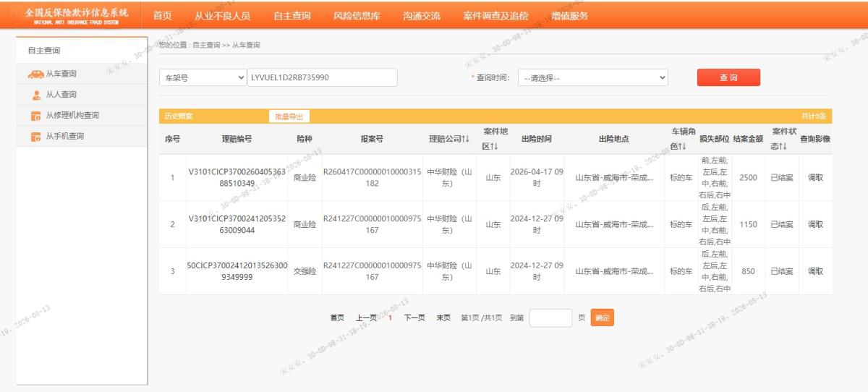Click claim number 50CICP370024120135263009349999
868x392 pixels.
click(x=237, y=271)
